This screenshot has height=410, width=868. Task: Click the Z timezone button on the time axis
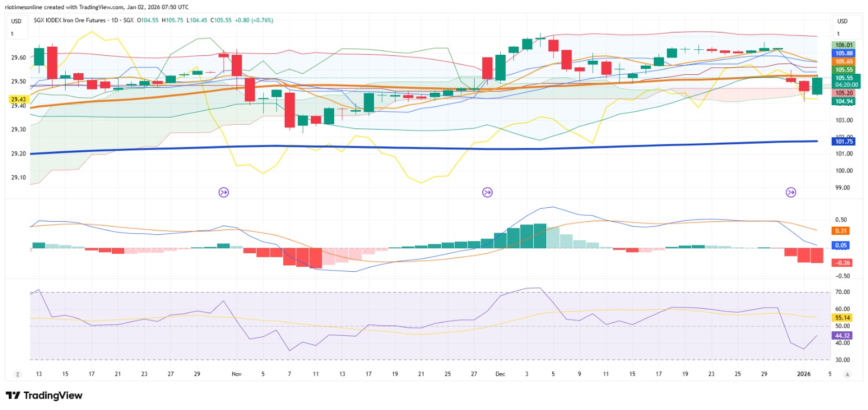(x=17, y=374)
